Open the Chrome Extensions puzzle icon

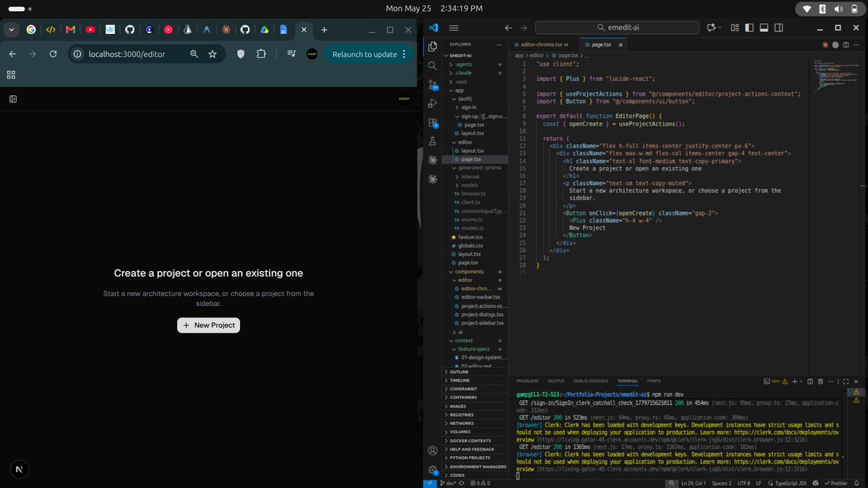[262, 54]
